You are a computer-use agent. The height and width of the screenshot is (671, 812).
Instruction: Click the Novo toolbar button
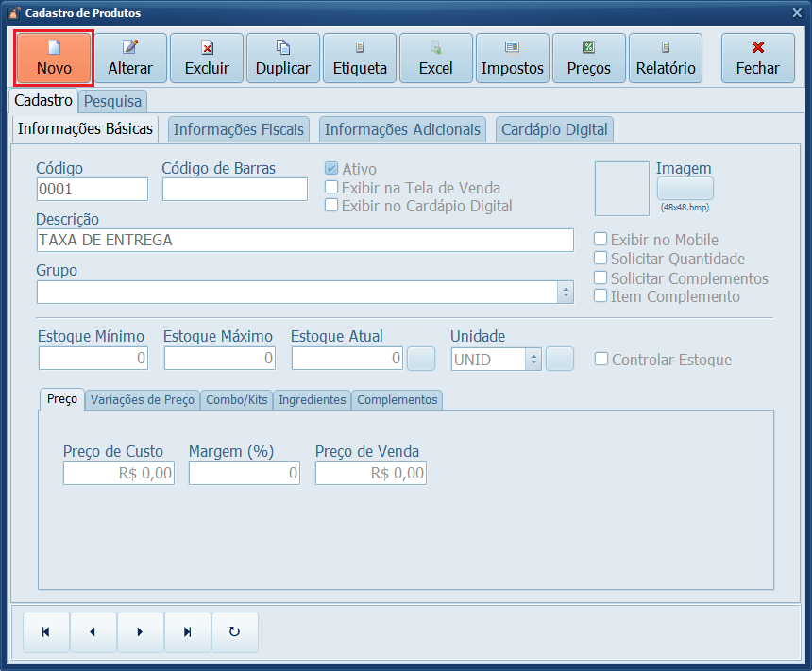click(x=54, y=58)
